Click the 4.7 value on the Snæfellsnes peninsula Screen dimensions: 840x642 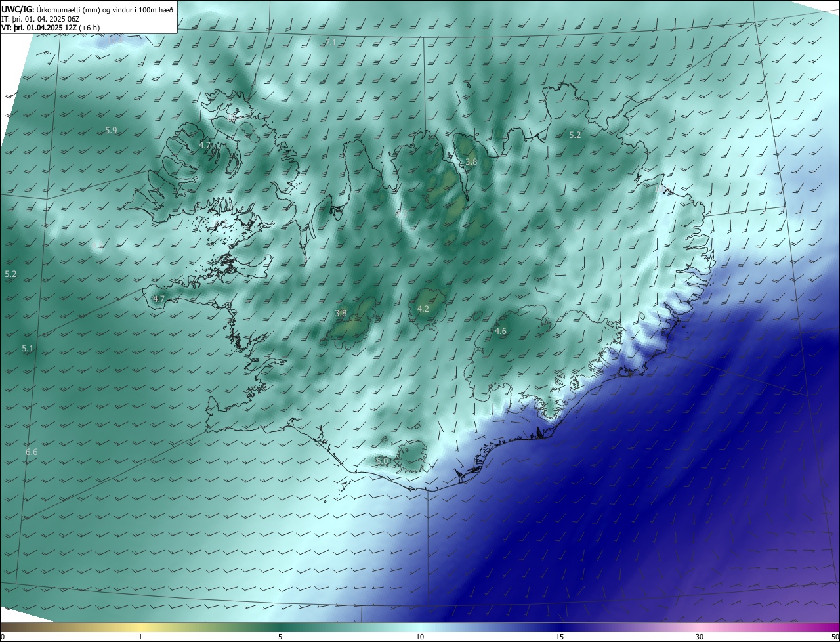click(x=159, y=299)
